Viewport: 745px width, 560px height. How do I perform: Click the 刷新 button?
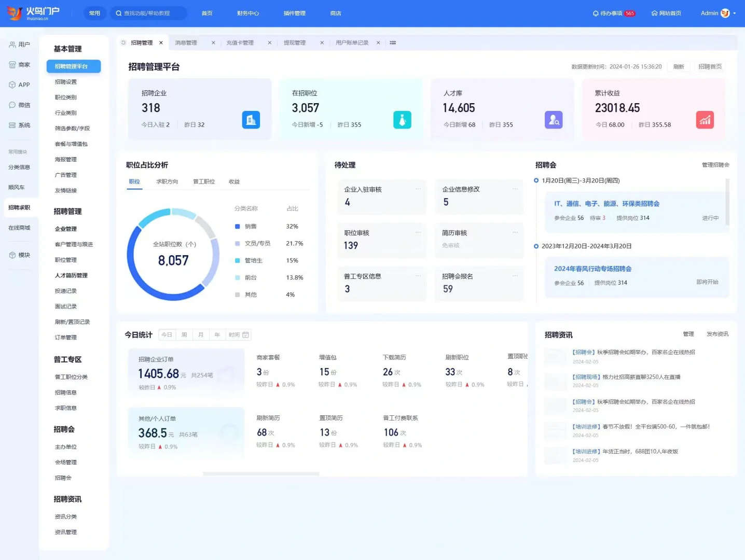[679, 66]
